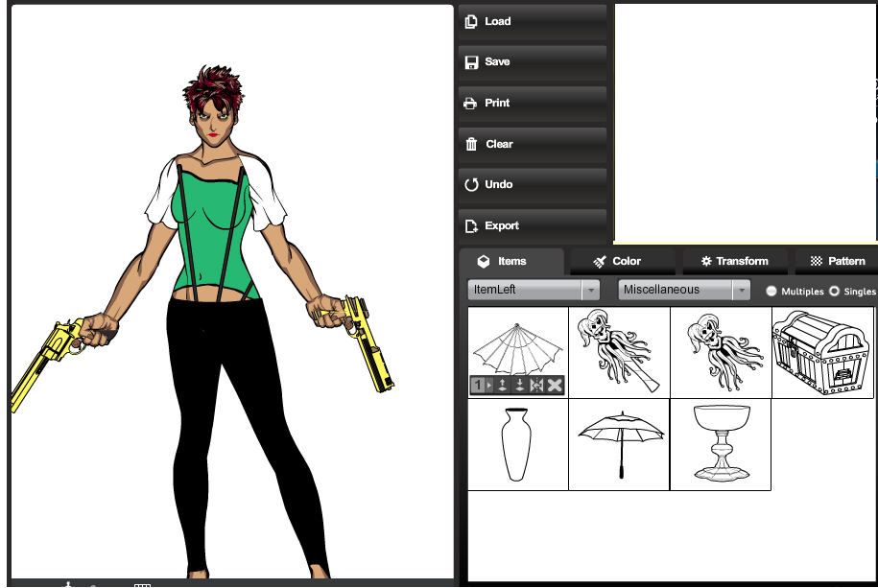Select the treasure chest item
Viewport: 878px width, 588px height.
[x=822, y=352]
